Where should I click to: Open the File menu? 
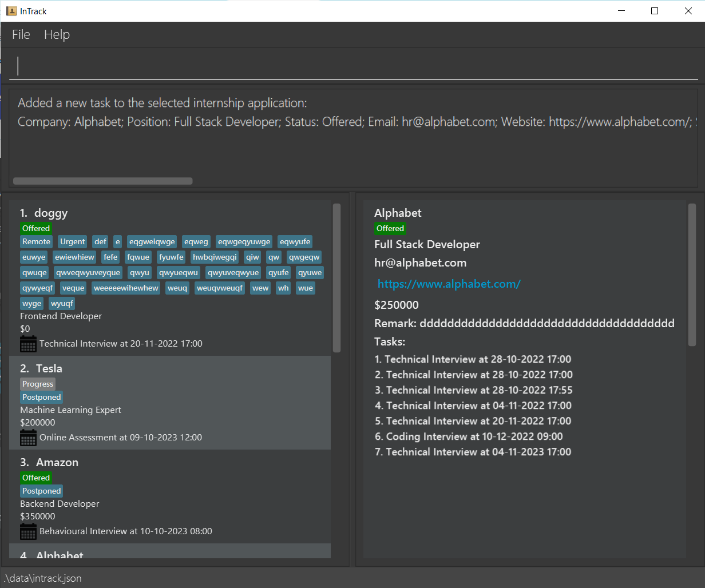pyautogui.click(x=21, y=34)
